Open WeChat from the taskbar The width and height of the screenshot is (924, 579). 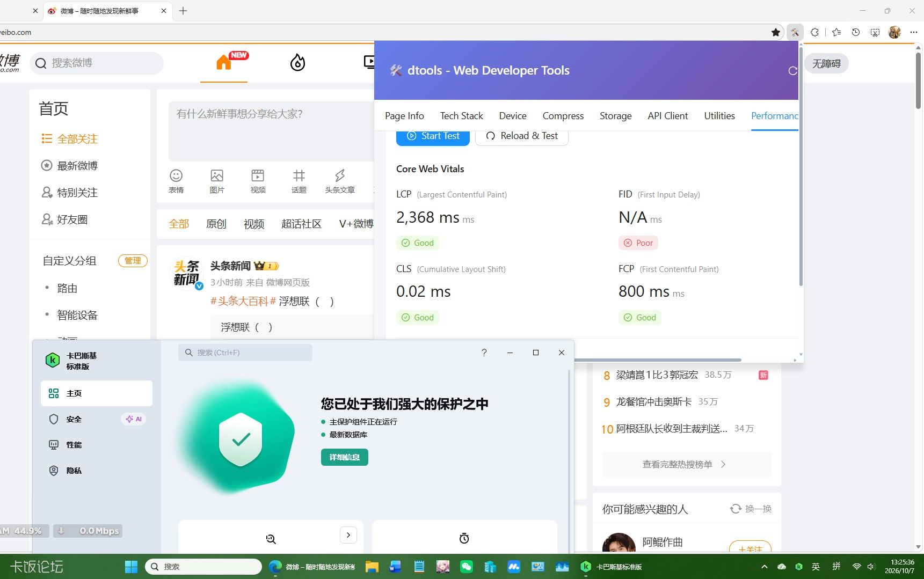point(467,567)
